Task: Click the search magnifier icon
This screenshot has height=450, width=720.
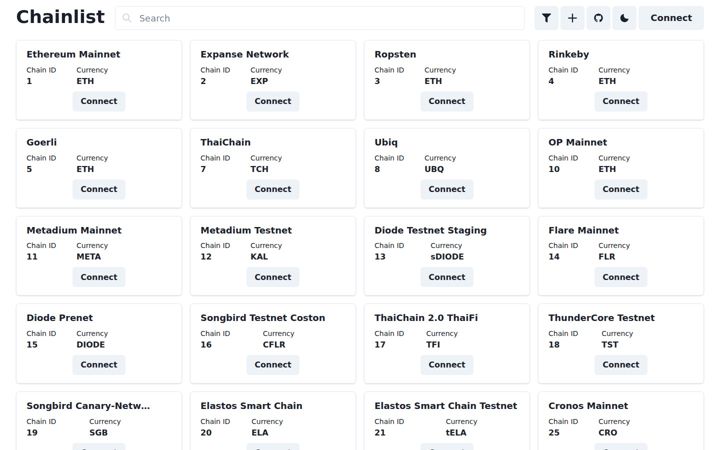Action: 127,18
